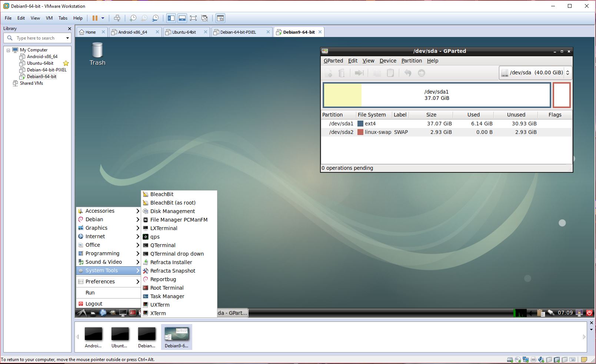Click GParted delete partition toolbar icon
The height and width of the screenshot is (364, 596).
(342, 73)
